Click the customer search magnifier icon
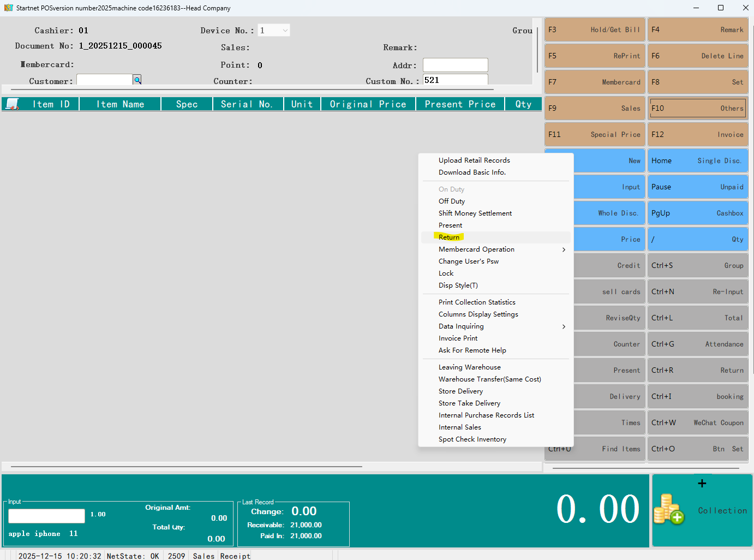754x560 pixels. click(137, 80)
